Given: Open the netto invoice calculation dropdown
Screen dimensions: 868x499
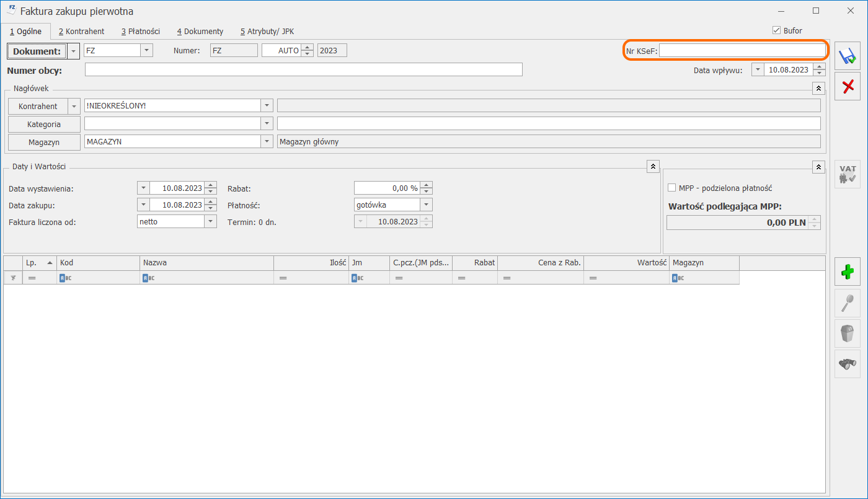Looking at the screenshot, I should pos(211,221).
